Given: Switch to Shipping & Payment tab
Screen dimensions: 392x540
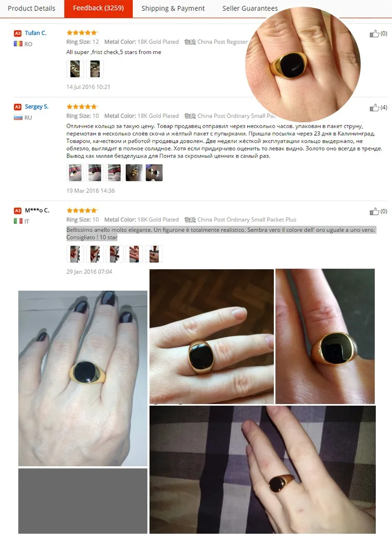Looking at the screenshot, I should pyautogui.click(x=173, y=8).
